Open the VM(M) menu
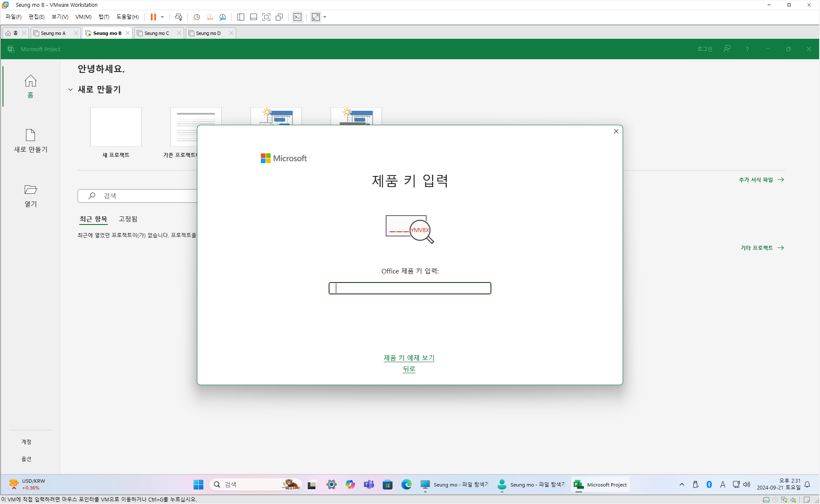 pyautogui.click(x=83, y=17)
